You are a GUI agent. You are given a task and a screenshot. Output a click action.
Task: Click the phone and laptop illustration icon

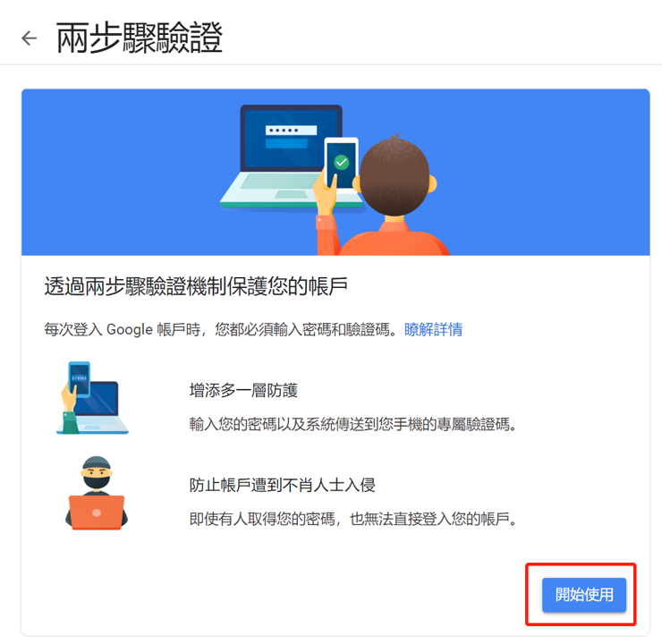pos(92,398)
